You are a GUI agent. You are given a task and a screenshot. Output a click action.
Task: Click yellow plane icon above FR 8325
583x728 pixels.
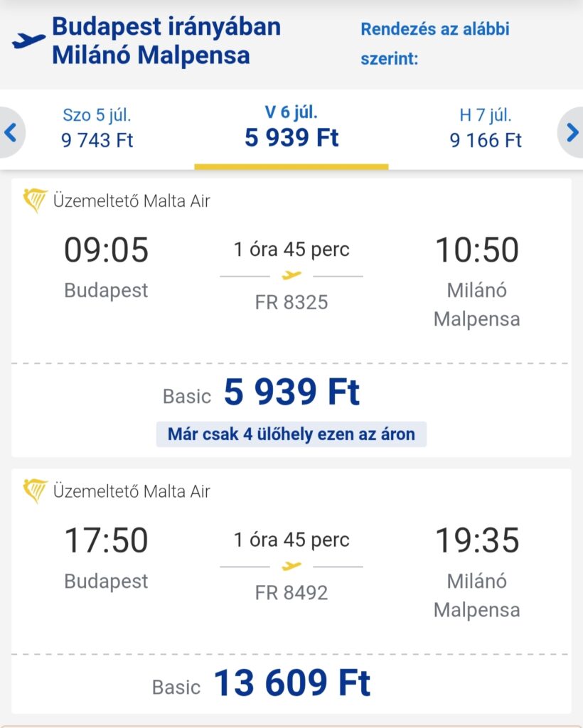pyautogui.click(x=291, y=275)
